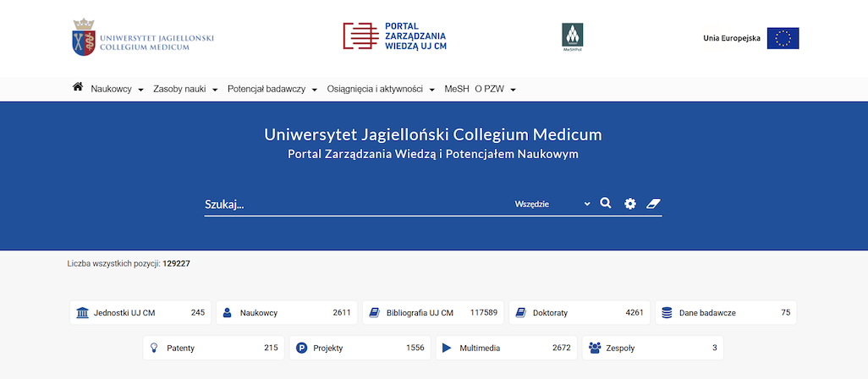Image resolution: width=868 pixels, height=379 pixels.
Task: Click the P icon for Projekty
Action: (x=302, y=348)
